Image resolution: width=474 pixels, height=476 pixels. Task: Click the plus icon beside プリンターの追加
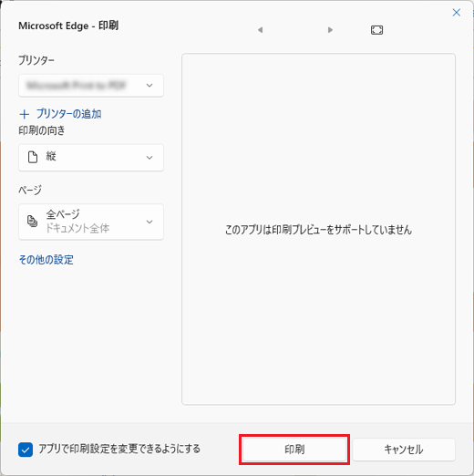click(25, 114)
